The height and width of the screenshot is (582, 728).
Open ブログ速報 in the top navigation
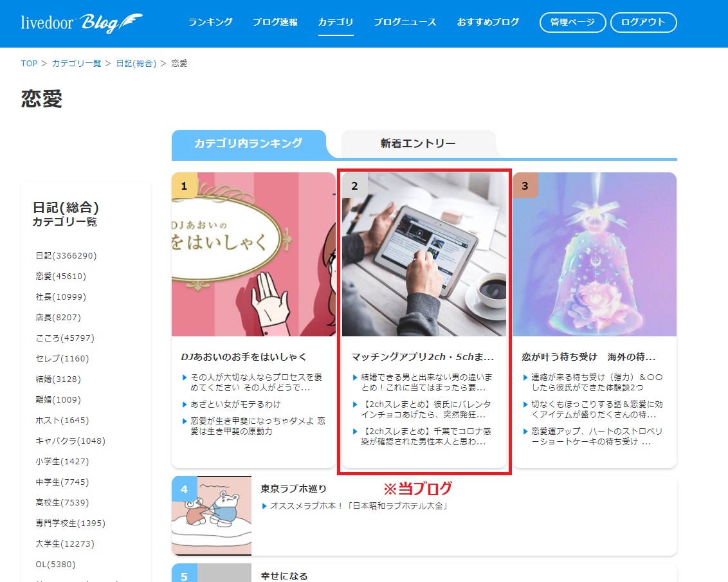pyautogui.click(x=275, y=22)
